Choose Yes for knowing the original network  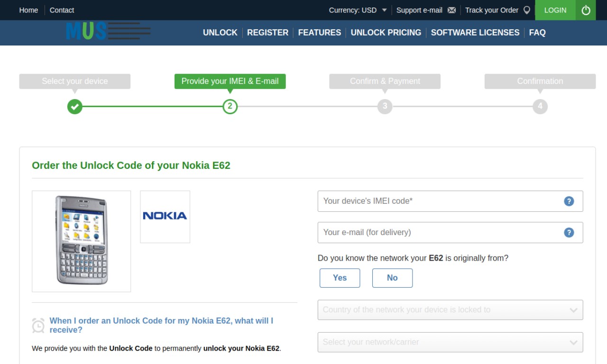coord(340,278)
